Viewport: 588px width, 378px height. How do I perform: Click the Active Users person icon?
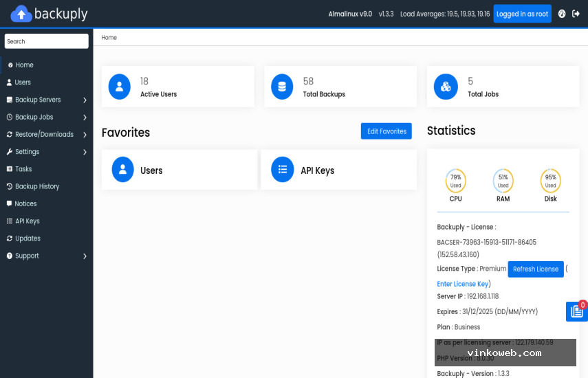pos(119,87)
